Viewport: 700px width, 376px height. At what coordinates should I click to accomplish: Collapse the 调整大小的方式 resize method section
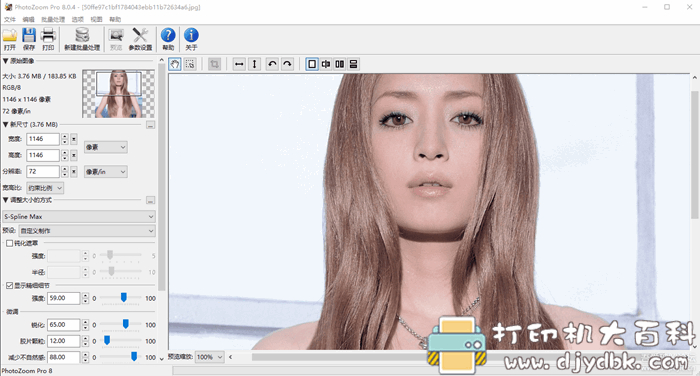[x=6, y=200]
